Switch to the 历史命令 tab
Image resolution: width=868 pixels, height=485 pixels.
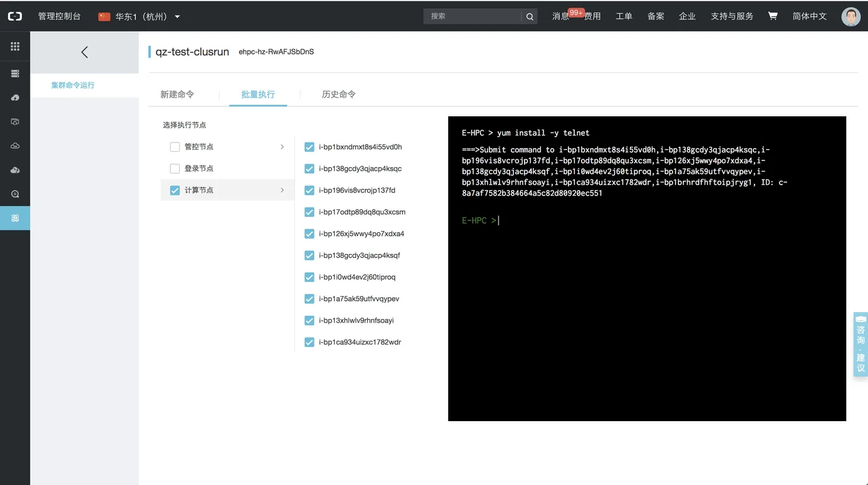point(339,94)
